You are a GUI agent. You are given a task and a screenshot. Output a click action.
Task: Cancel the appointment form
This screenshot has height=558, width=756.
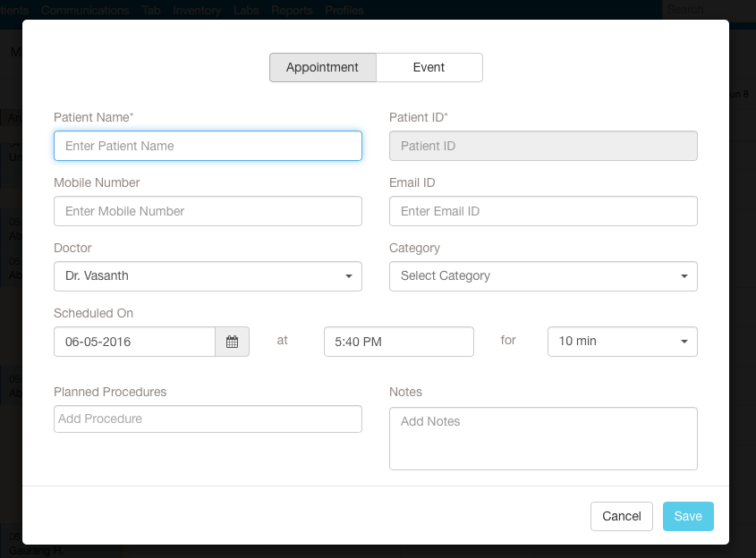click(x=621, y=516)
